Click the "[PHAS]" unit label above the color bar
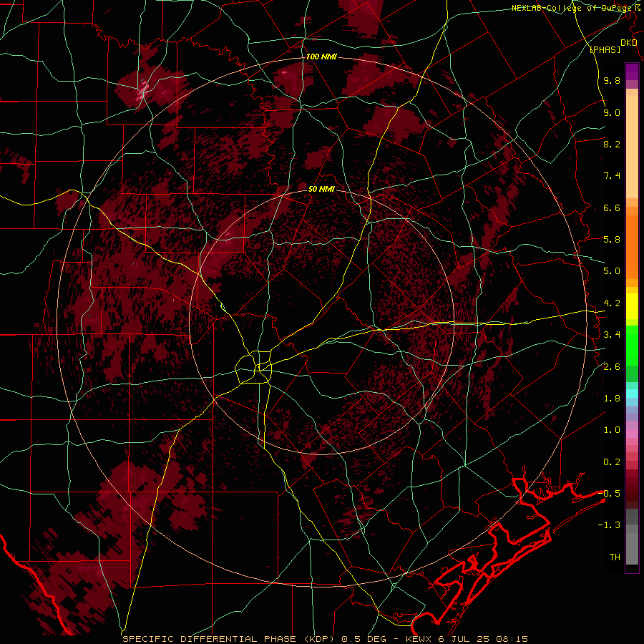The height and width of the screenshot is (644, 644). click(605, 49)
